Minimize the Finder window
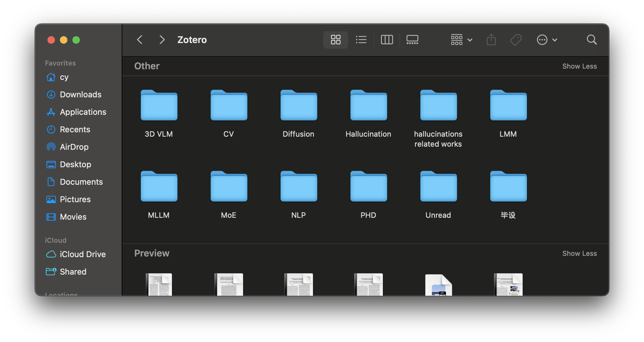 64,40
